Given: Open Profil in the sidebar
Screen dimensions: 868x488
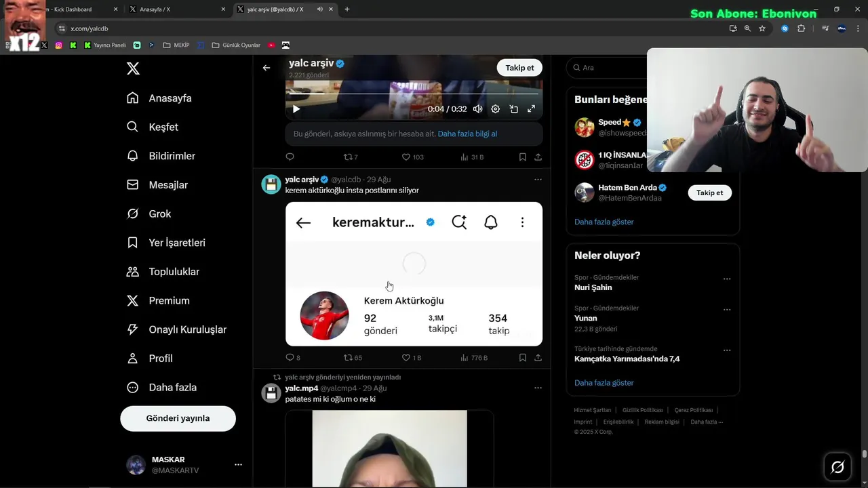Looking at the screenshot, I should click(150, 359).
